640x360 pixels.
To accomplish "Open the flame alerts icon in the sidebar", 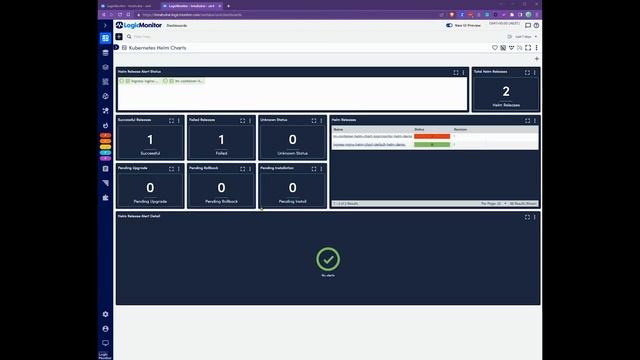I will [105, 125].
